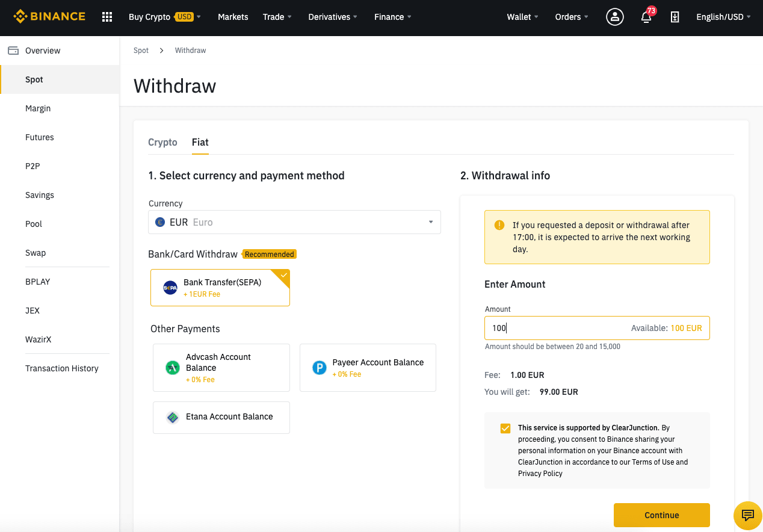The image size is (763, 532).
Task: Click 'Amount should be between 20 and 15,000' hint
Action: coord(552,347)
